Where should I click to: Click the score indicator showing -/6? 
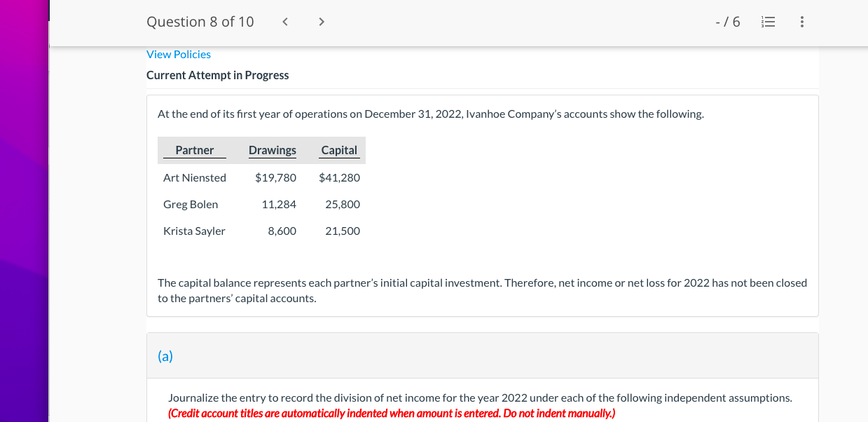click(728, 22)
